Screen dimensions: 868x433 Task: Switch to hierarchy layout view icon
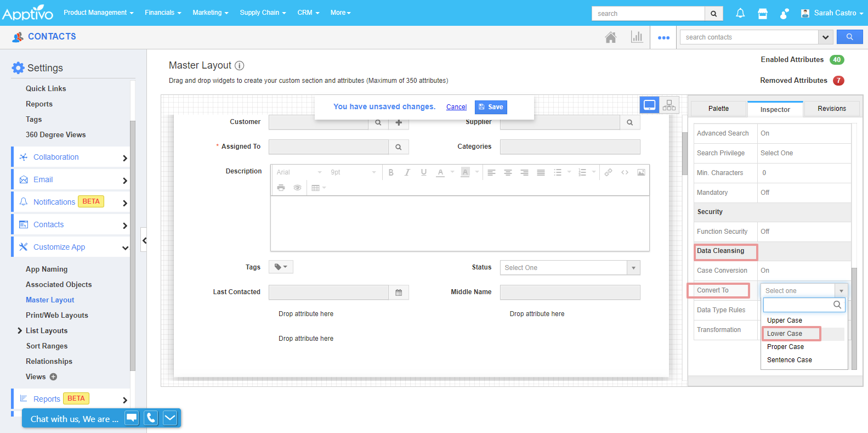coord(669,105)
